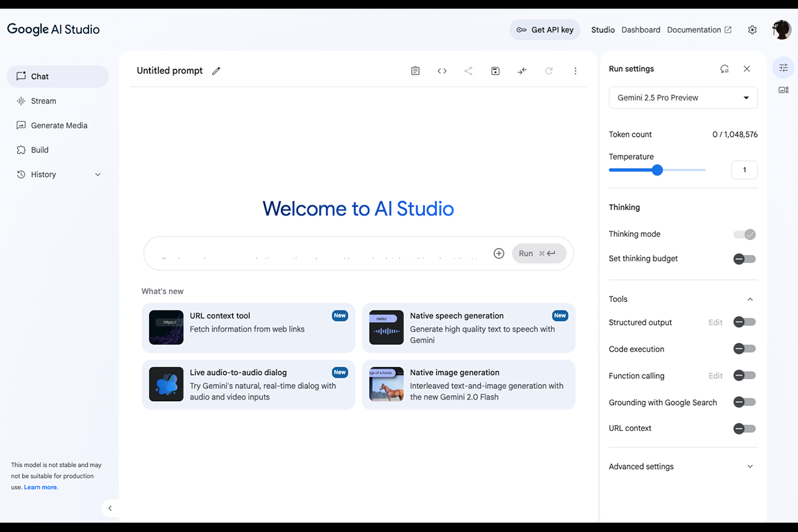Go to Dashboard in header

(x=641, y=30)
